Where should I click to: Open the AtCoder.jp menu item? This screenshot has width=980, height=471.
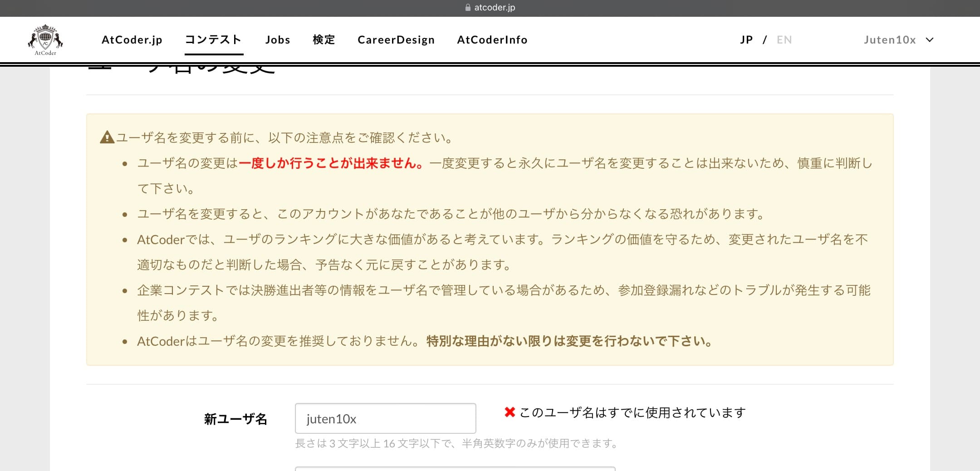tap(132, 40)
